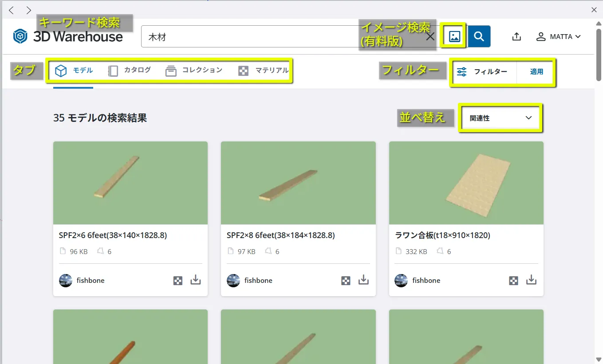Click material icon on ラワン合板 card

tap(513, 281)
